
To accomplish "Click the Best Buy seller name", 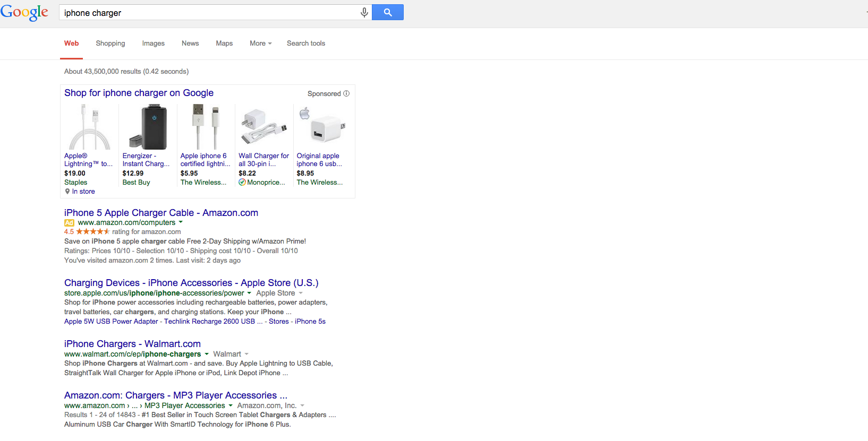I will (x=137, y=183).
